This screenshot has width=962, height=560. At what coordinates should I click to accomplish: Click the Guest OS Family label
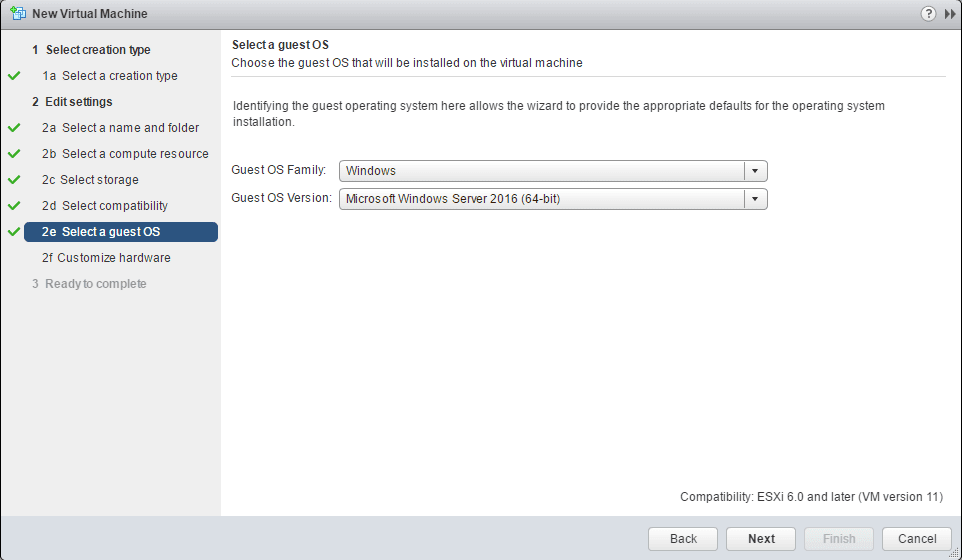[x=279, y=170]
